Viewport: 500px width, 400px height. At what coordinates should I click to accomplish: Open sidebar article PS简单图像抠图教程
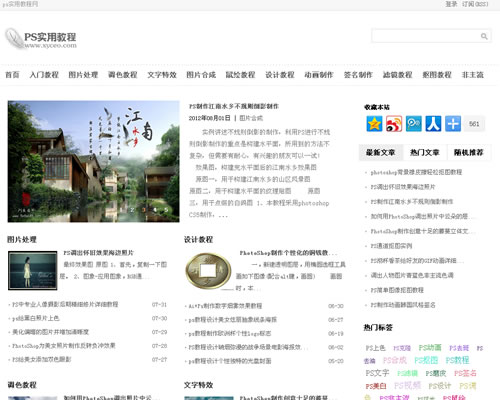tap(397, 290)
